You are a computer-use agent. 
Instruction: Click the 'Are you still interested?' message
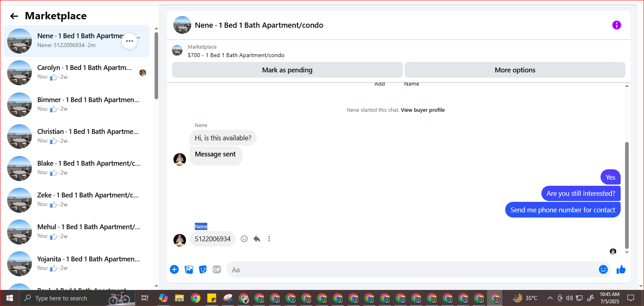[x=581, y=193]
